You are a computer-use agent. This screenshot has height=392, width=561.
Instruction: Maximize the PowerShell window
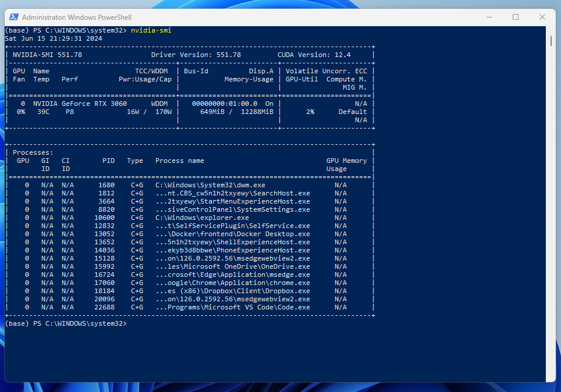pos(515,17)
